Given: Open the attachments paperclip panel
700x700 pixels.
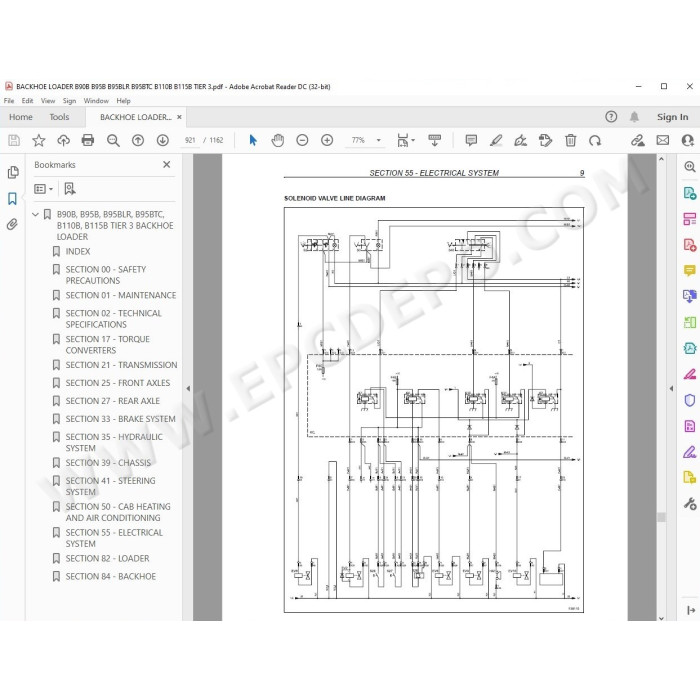Looking at the screenshot, I should 12,224.
